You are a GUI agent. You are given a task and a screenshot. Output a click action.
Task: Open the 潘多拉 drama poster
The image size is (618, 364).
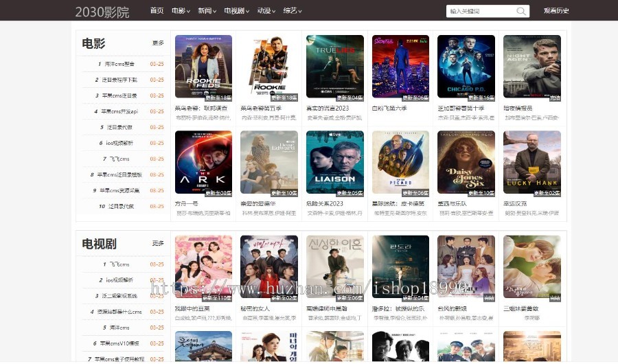(x=400, y=268)
